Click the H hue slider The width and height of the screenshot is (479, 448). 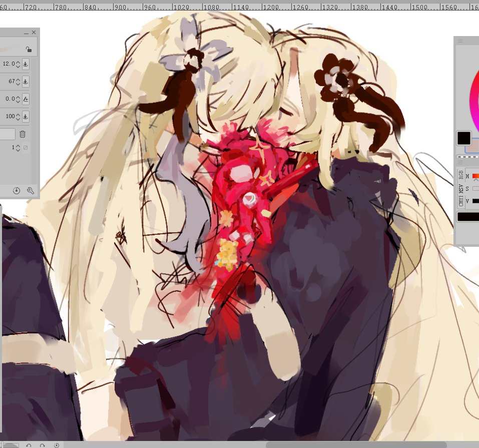[x=475, y=176]
